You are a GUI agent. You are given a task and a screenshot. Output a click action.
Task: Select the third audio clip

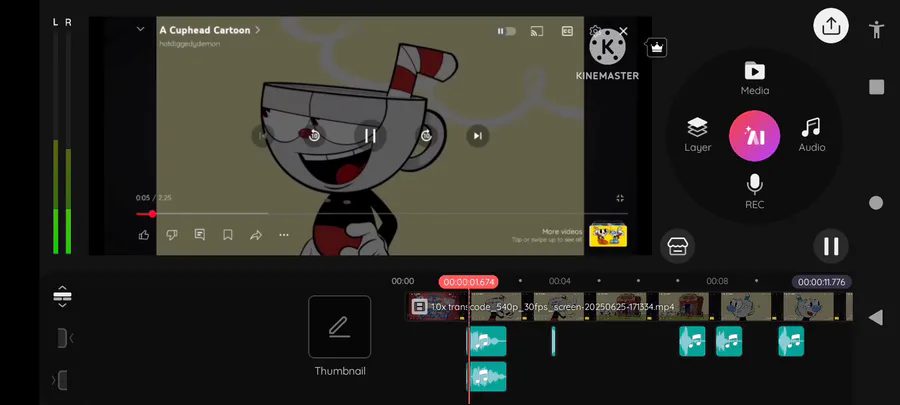tap(692, 341)
